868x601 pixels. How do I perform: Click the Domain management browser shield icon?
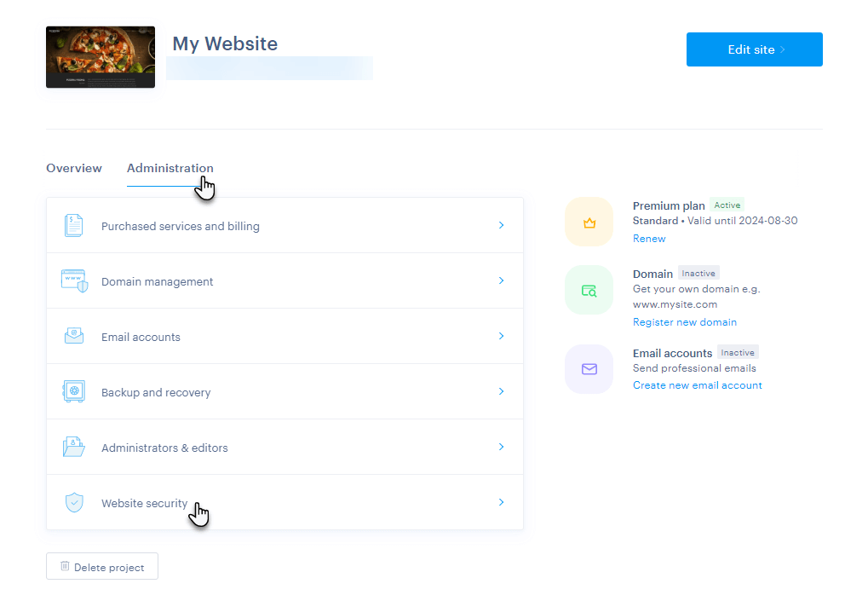(74, 280)
